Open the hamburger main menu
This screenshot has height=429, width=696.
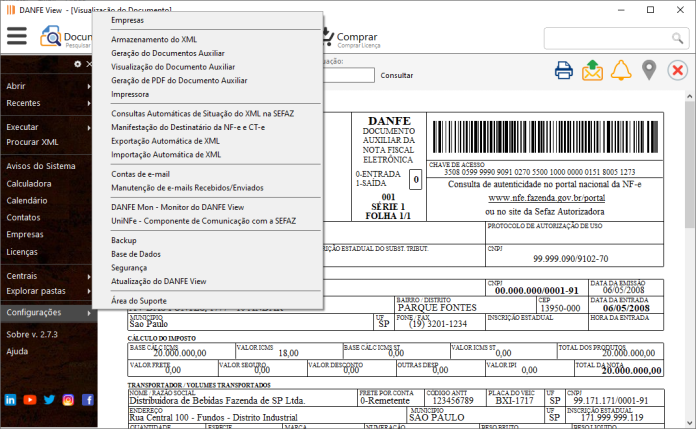(x=17, y=36)
